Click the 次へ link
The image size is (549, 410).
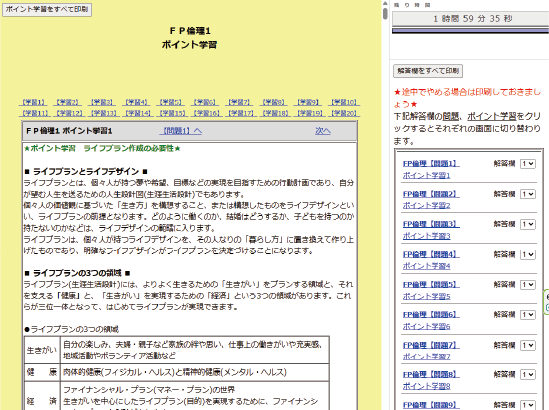(x=322, y=131)
